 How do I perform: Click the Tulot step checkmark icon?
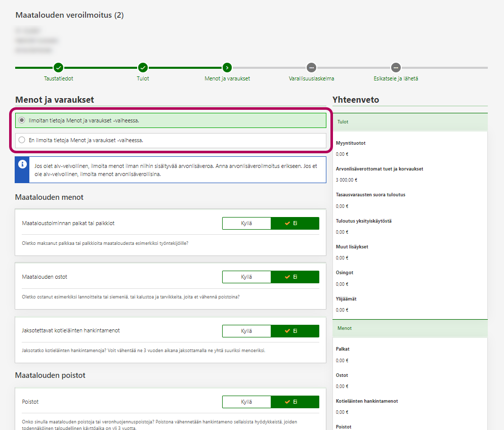click(x=143, y=67)
